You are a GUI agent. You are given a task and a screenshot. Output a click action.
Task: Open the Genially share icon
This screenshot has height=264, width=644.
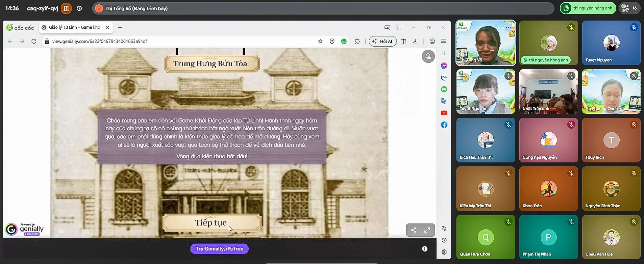(414, 230)
